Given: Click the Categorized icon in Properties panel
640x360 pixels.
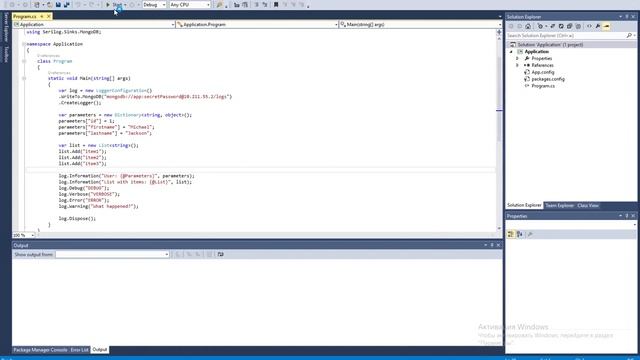Looking at the screenshot, I should click(511, 234).
